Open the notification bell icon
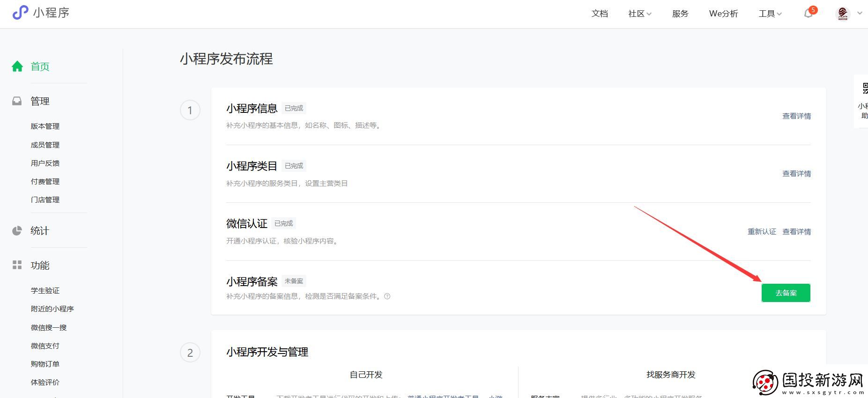 (x=809, y=14)
